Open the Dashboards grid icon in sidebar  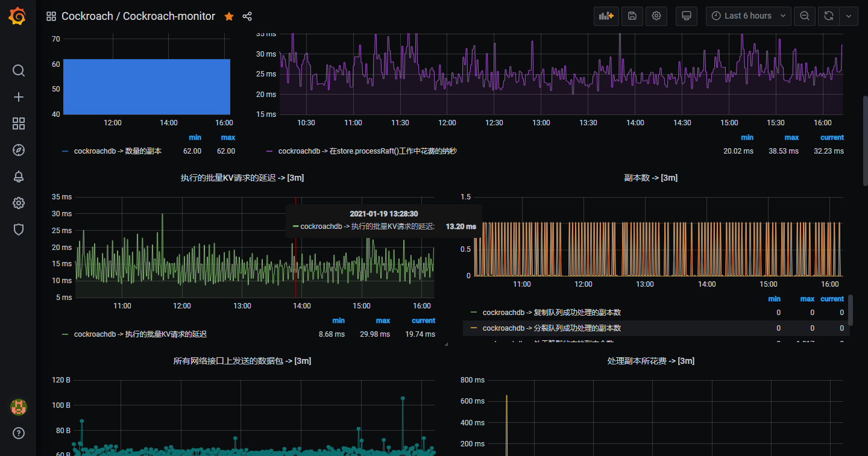tap(19, 123)
